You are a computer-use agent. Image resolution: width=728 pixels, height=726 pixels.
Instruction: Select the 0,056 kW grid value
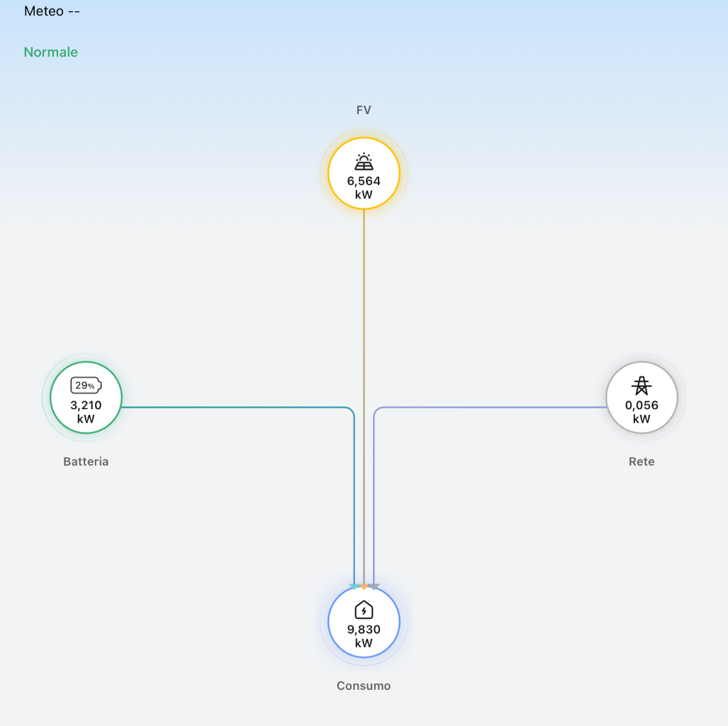(x=642, y=412)
